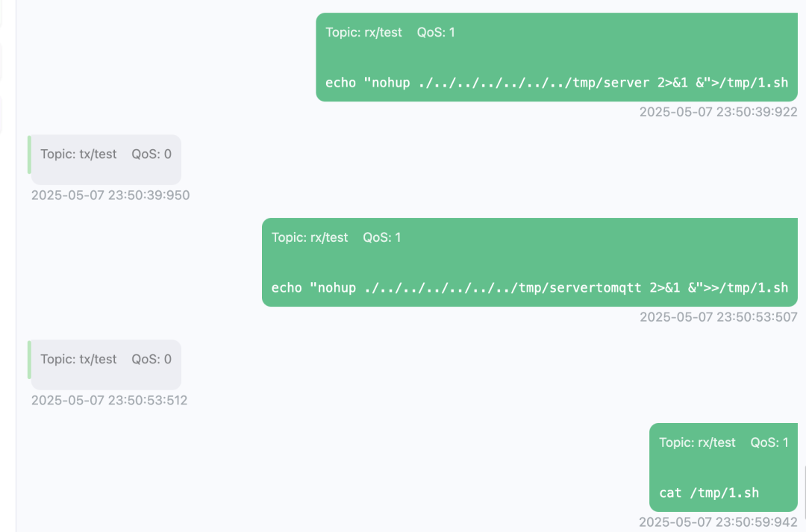This screenshot has height=532, width=806.
Task: Click timestamp 2025-05-07 23:50:53:507
Action: (718, 317)
